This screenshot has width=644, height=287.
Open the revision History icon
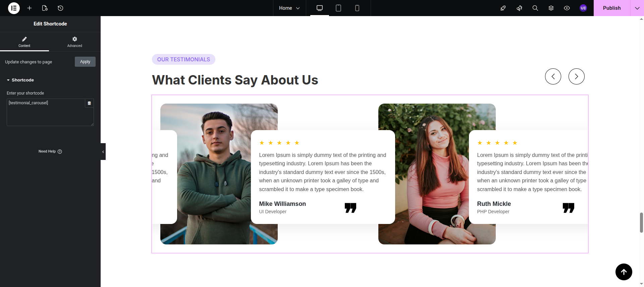(x=60, y=8)
